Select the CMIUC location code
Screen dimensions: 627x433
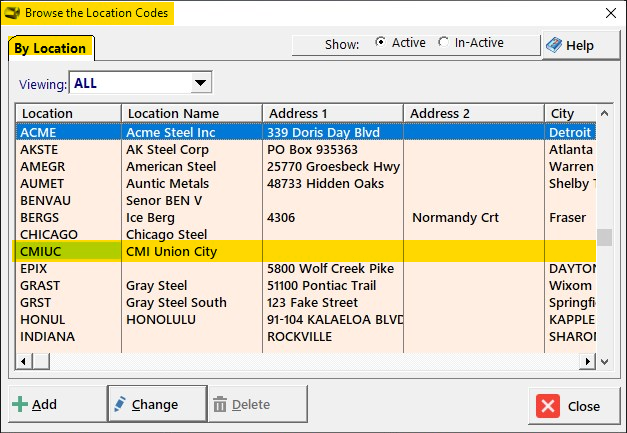(41, 251)
